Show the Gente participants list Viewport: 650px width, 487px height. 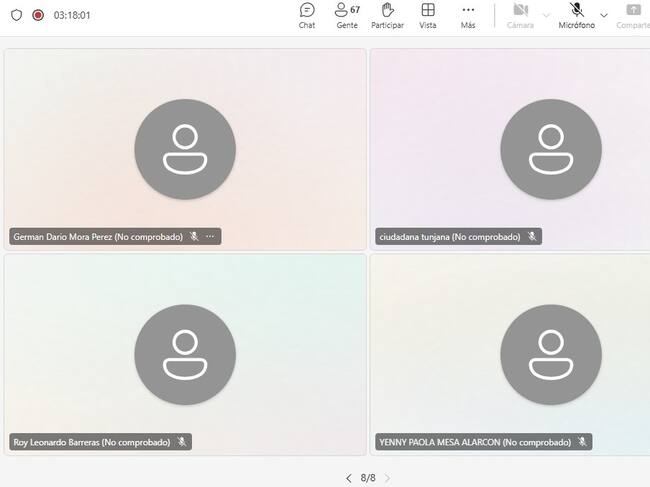coord(347,15)
